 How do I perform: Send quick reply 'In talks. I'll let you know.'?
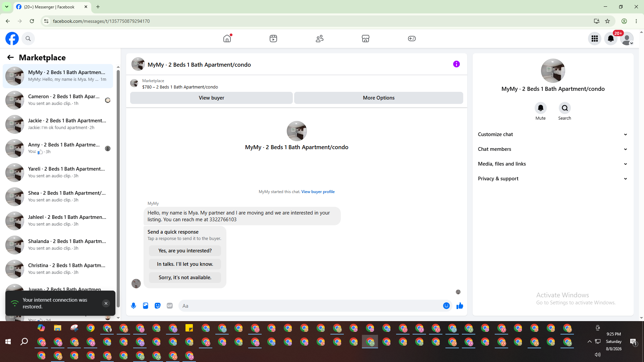185,264
